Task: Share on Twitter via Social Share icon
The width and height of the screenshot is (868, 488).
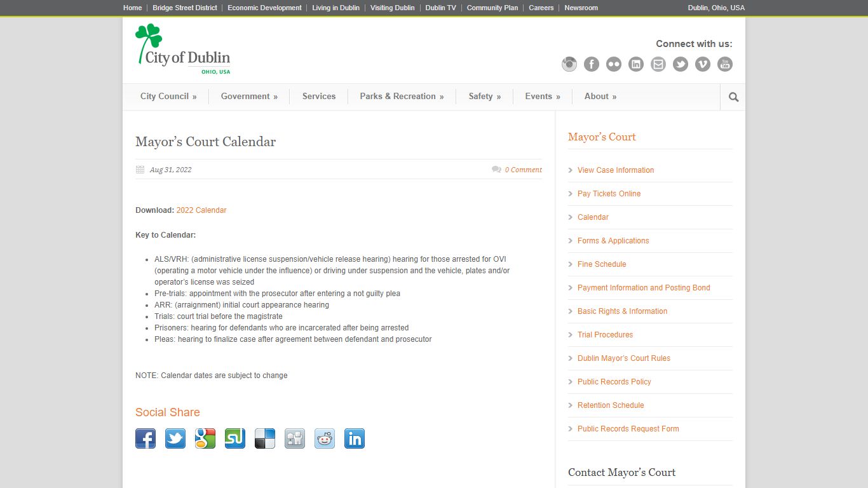Action: pyautogui.click(x=175, y=438)
